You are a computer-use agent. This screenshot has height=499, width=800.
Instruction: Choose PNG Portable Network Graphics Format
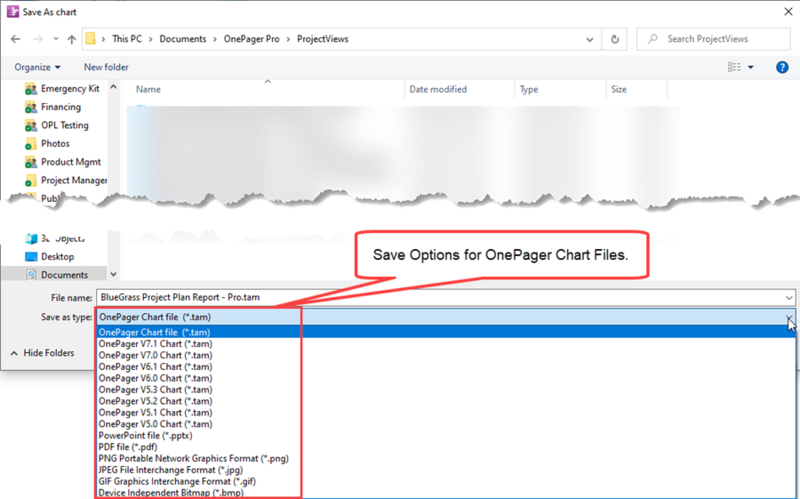[x=193, y=459]
